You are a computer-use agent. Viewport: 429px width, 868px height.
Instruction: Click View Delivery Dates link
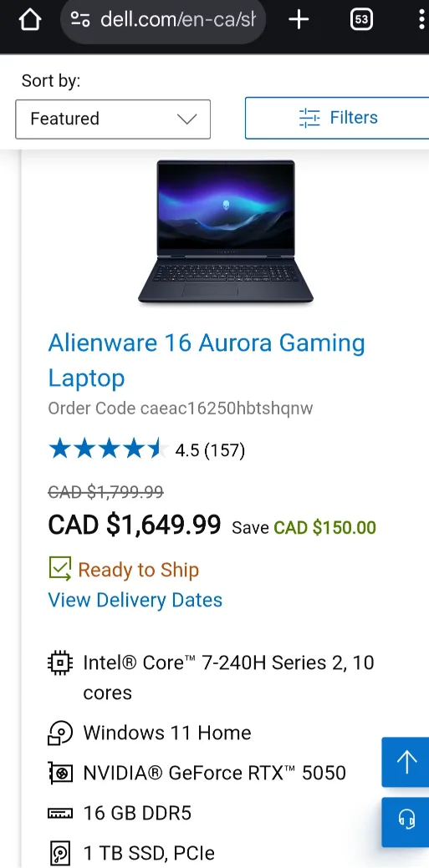click(135, 600)
